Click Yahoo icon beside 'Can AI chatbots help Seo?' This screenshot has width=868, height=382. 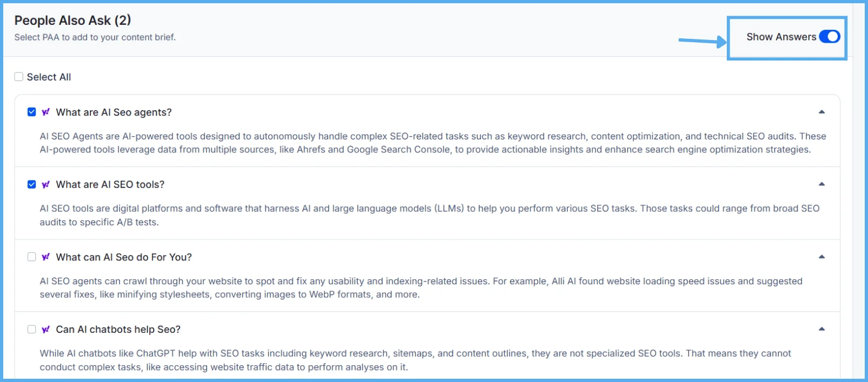pos(45,329)
